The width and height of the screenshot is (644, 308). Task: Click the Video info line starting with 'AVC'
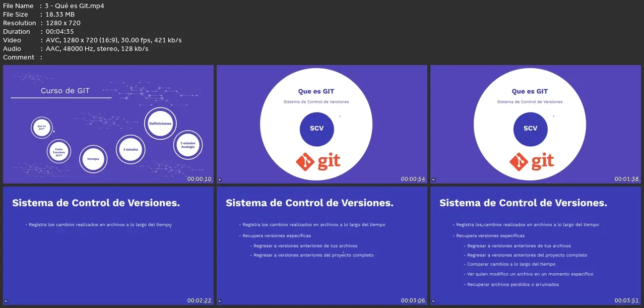tap(114, 40)
